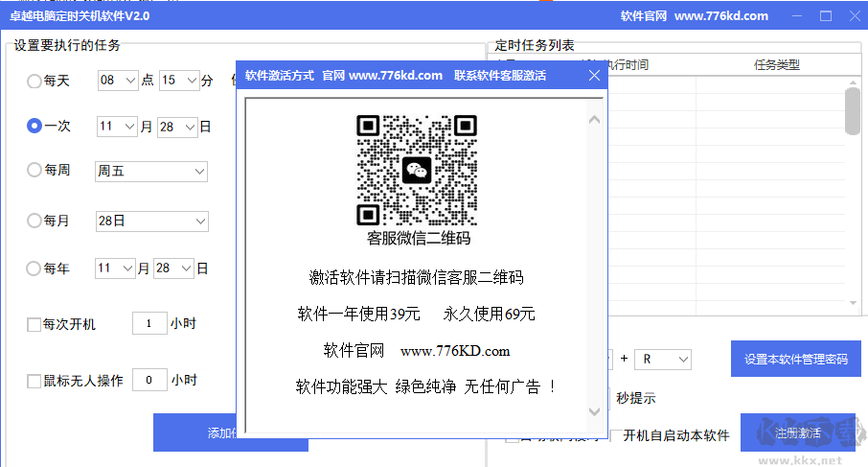This screenshot has width=868, height=467.
Task: Open the weekday dropdown showing 周五
Action: [x=151, y=172]
